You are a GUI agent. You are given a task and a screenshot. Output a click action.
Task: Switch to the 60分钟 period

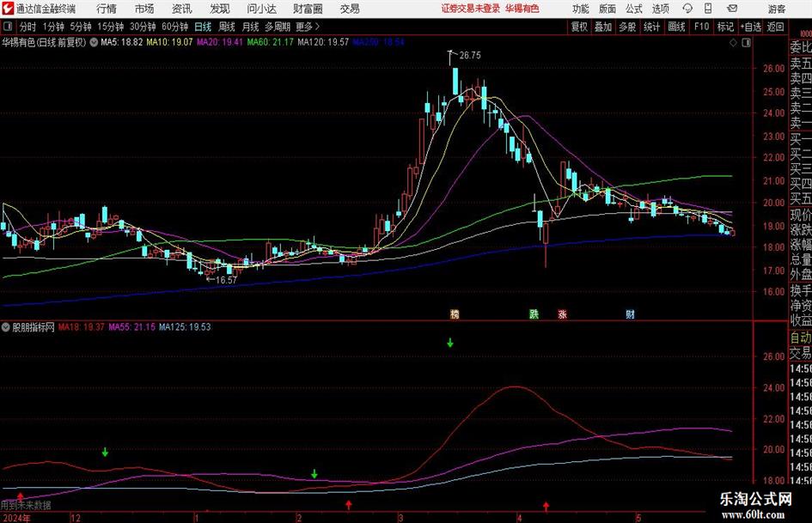coord(175,27)
